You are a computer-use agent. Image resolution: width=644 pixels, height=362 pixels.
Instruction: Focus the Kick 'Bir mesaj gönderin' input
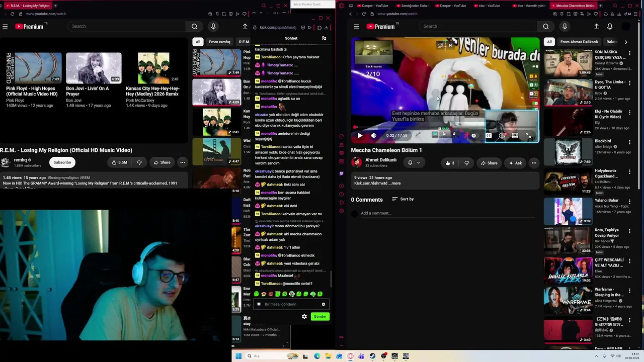click(x=292, y=304)
